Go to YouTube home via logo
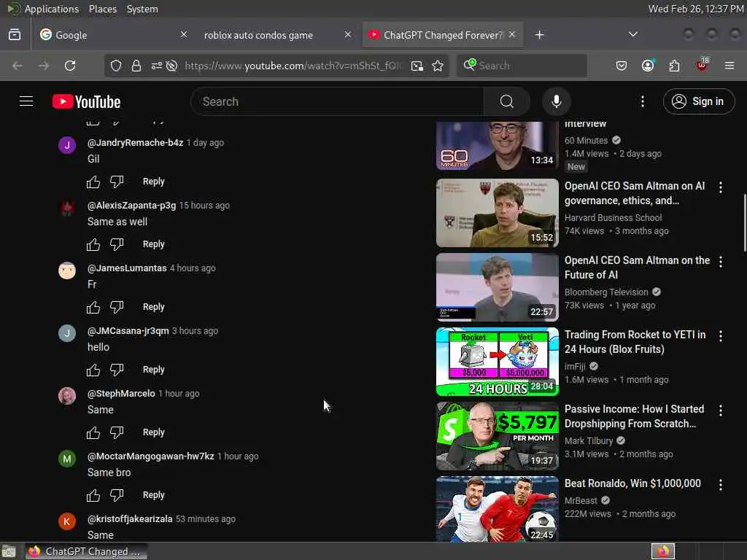The image size is (747, 560). [x=86, y=101]
